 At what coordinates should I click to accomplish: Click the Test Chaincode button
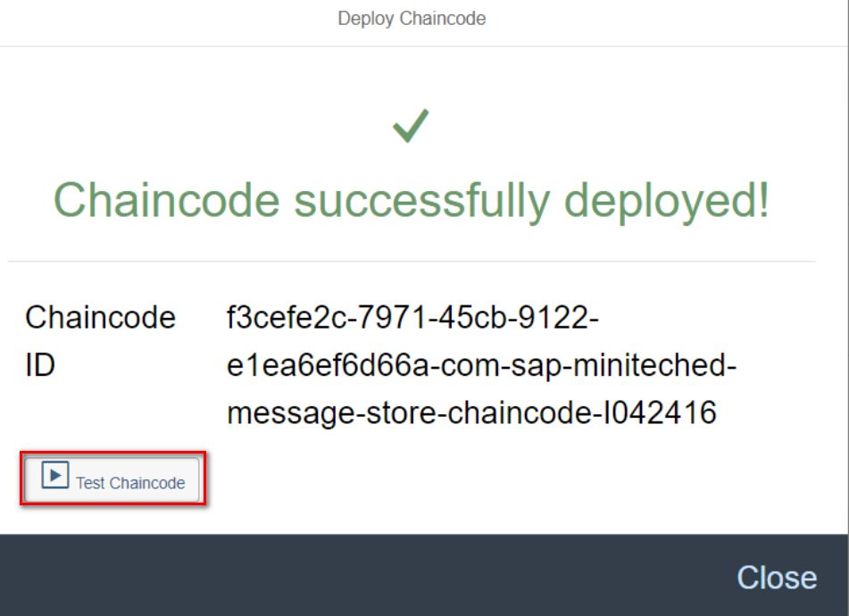(x=112, y=479)
